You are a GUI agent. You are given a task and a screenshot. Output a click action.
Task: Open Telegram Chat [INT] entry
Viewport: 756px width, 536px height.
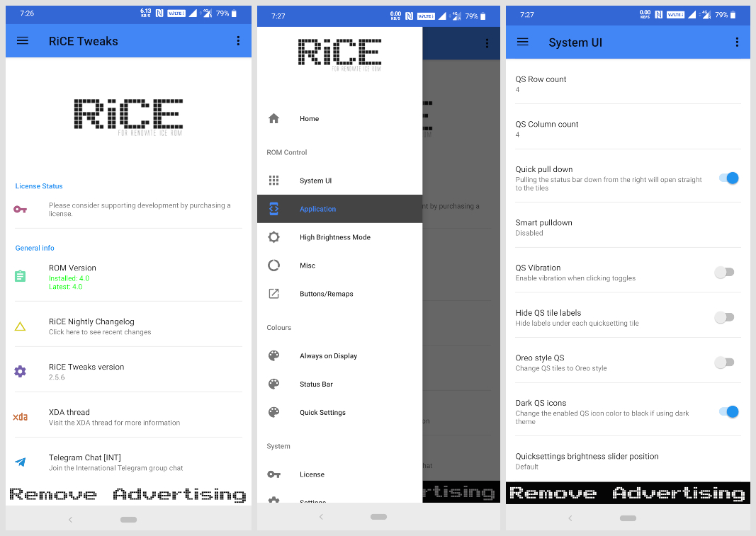coord(128,462)
